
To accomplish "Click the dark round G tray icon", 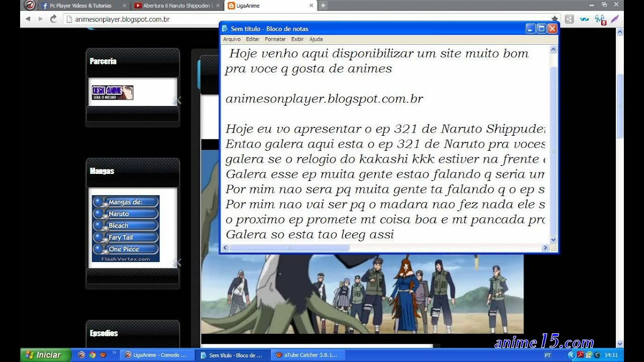I will point(597,355).
